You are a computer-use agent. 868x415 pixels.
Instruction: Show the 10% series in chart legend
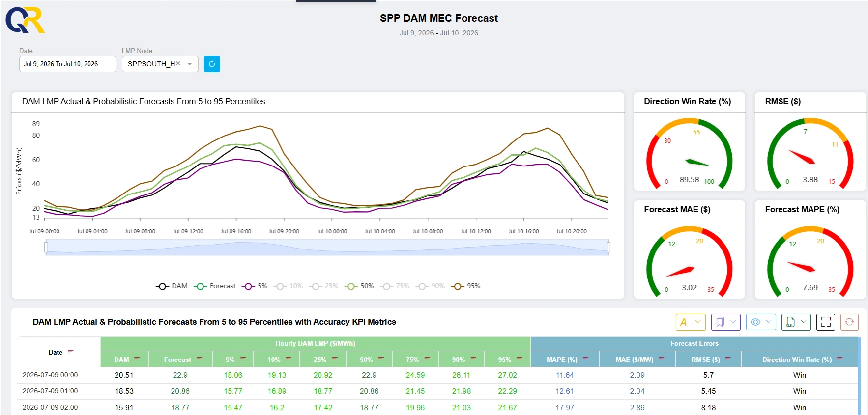pos(288,286)
